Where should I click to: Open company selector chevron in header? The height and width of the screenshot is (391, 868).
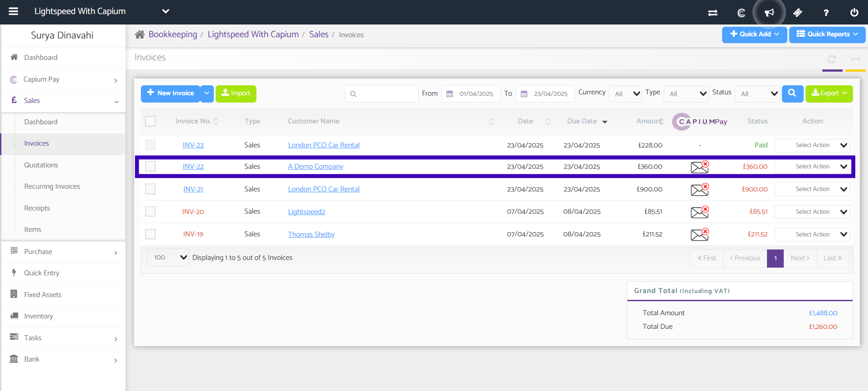[x=166, y=11]
